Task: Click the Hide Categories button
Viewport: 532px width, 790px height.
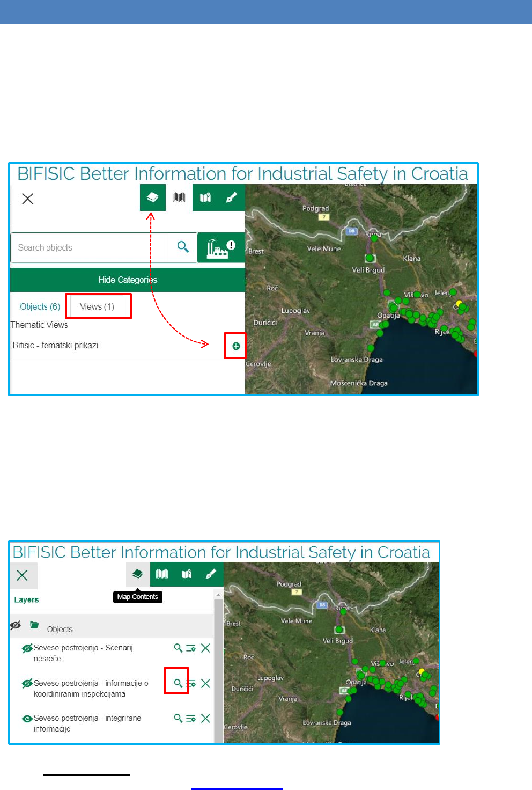Action: [128, 280]
